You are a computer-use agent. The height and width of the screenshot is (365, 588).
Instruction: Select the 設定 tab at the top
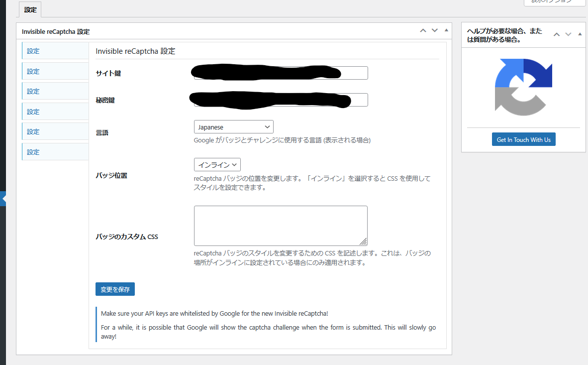click(30, 10)
